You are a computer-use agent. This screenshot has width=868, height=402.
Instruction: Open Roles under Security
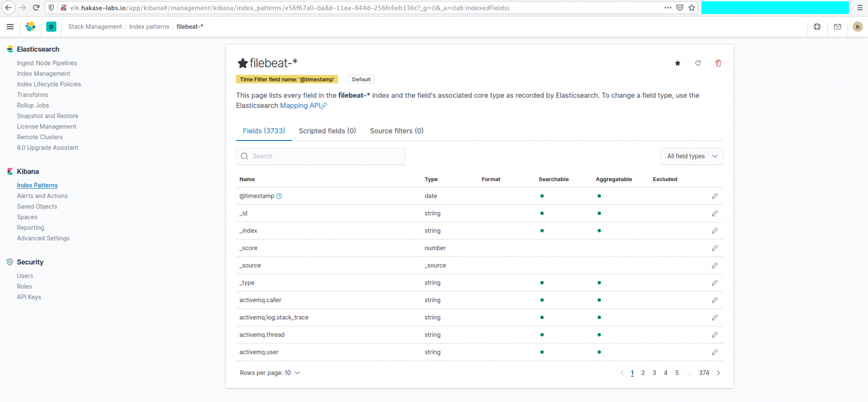24,287
